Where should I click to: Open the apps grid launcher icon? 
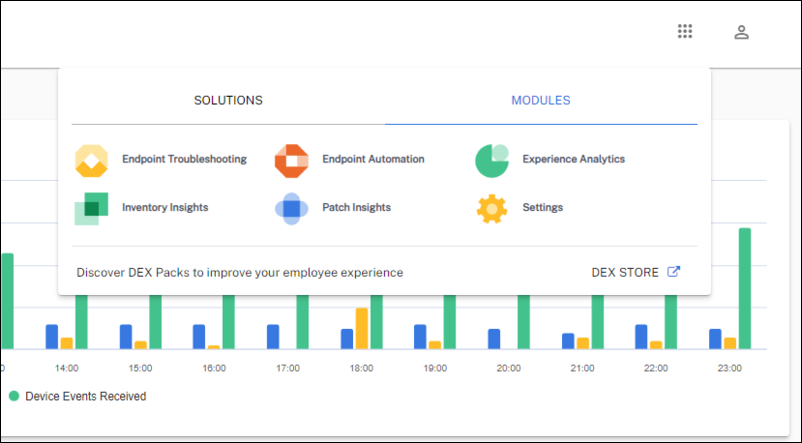(x=685, y=32)
